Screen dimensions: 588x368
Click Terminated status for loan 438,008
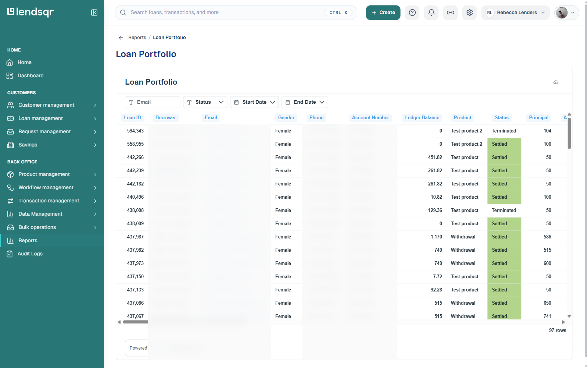click(504, 210)
